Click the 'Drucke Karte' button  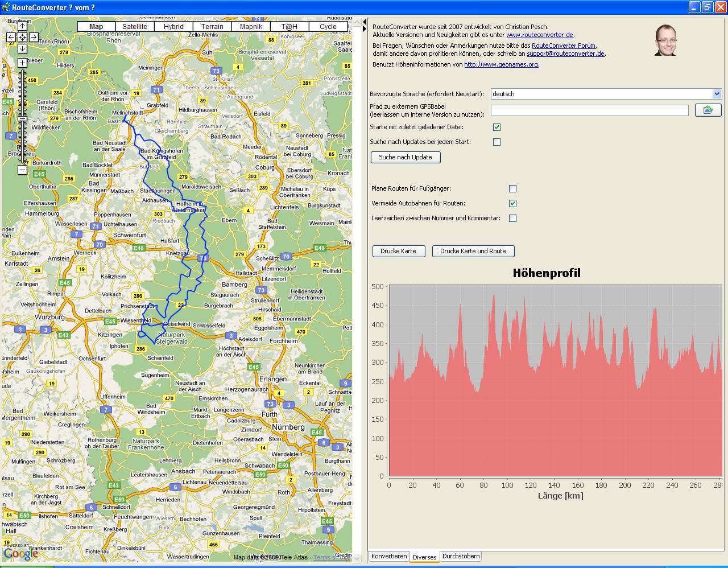point(398,251)
